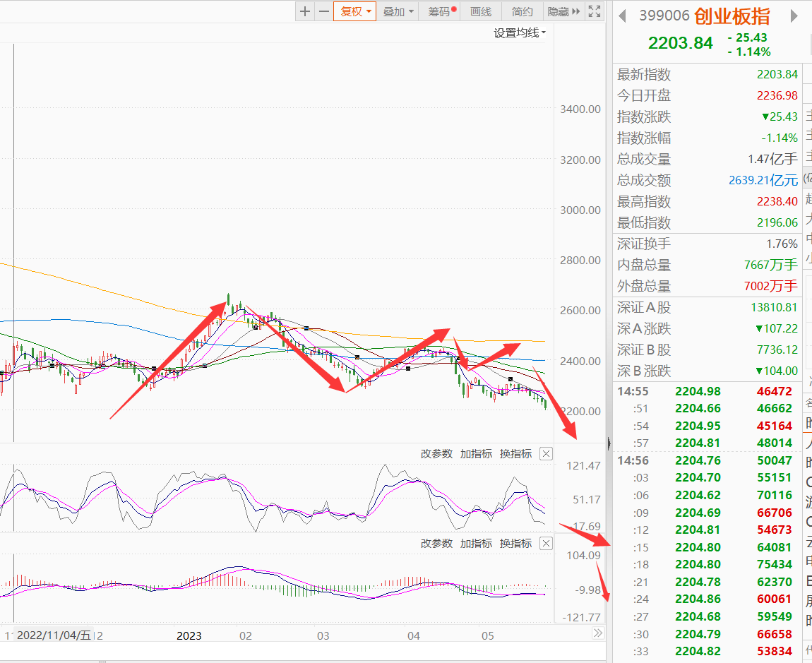Click the index code 399006
The image size is (812, 663).
pos(664,16)
